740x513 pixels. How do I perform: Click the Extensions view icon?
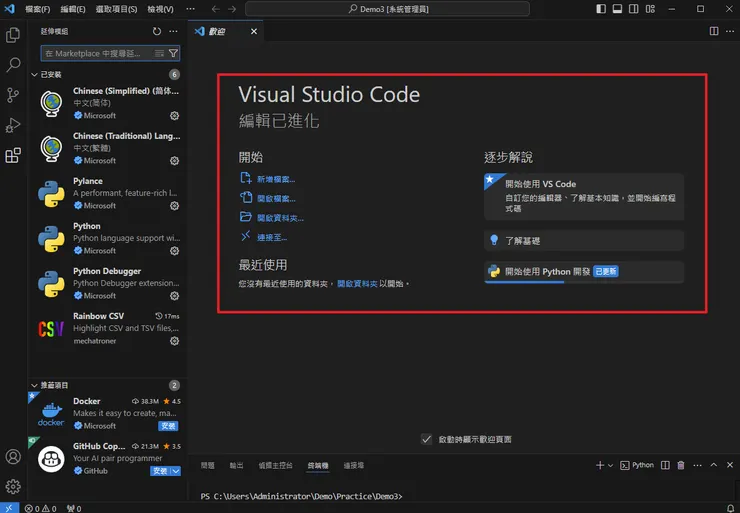coord(13,155)
